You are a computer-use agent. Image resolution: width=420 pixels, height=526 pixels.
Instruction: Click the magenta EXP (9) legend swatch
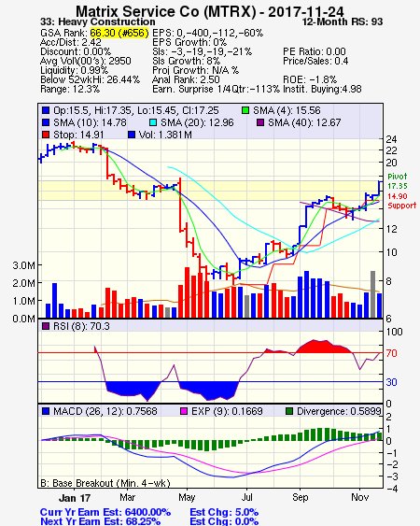click(x=184, y=411)
